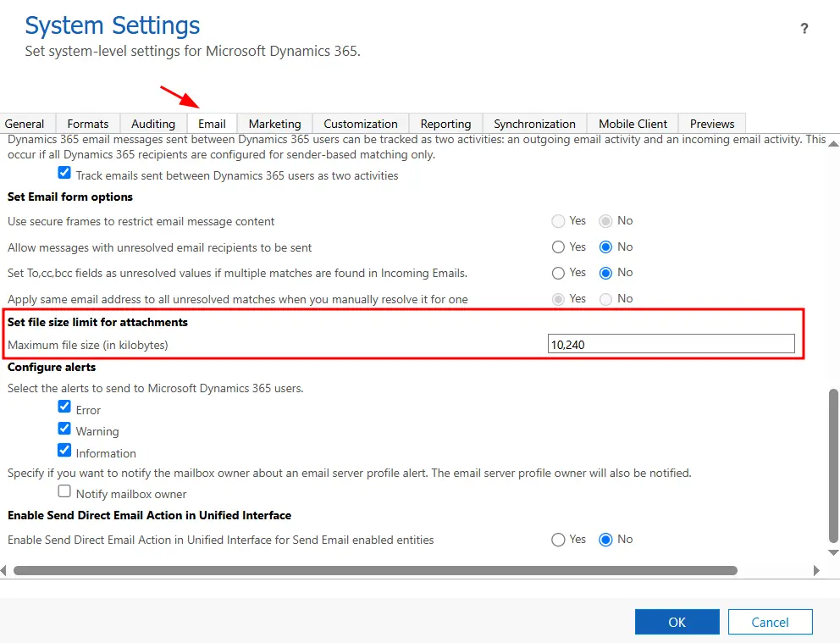Click the vertical scrollbar thumb
Viewport: 840px width, 643px height.
point(833,466)
